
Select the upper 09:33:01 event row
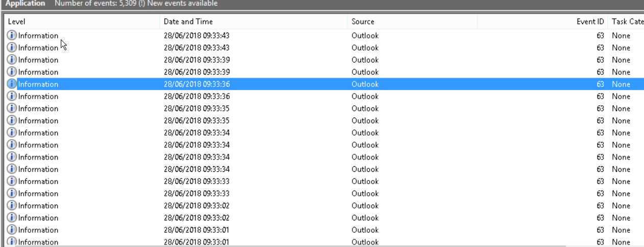(325, 230)
